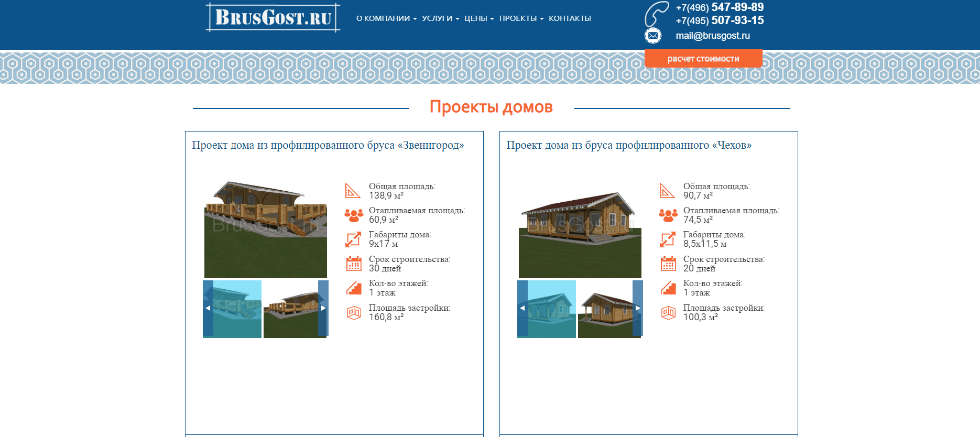Expand the ЦЕНЫ dropdown menu
Image resolution: width=980 pixels, height=437 pixels.
coord(479,18)
